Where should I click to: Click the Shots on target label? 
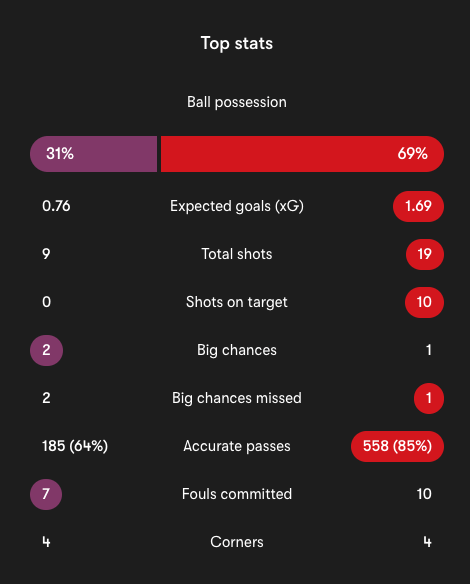pyautogui.click(x=237, y=302)
